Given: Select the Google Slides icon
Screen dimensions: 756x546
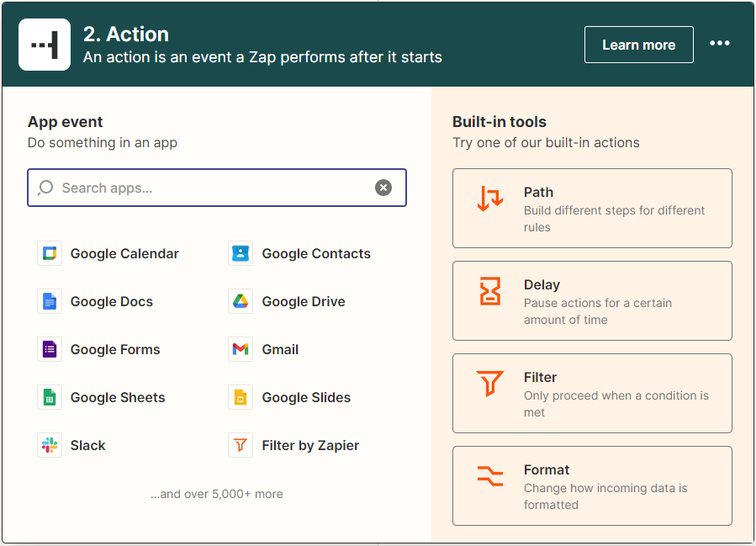Looking at the screenshot, I should pyautogui.click(x=241, y=397).
